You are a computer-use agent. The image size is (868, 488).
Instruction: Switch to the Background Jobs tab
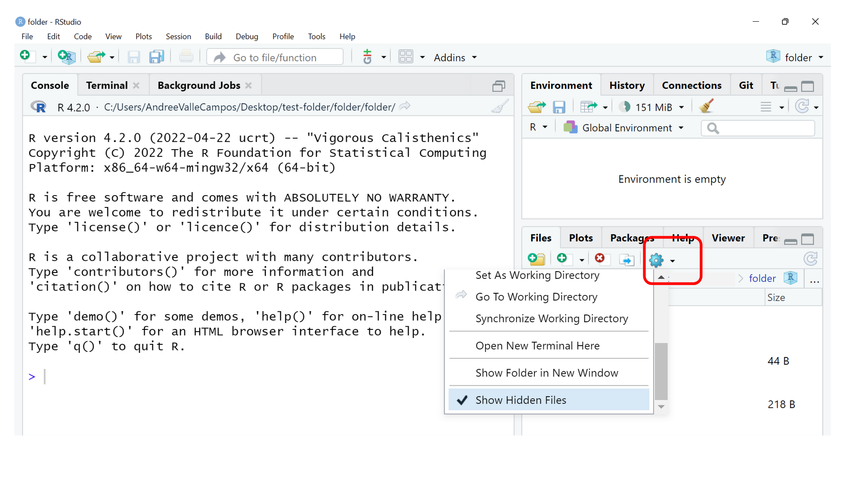coord(199,85)
